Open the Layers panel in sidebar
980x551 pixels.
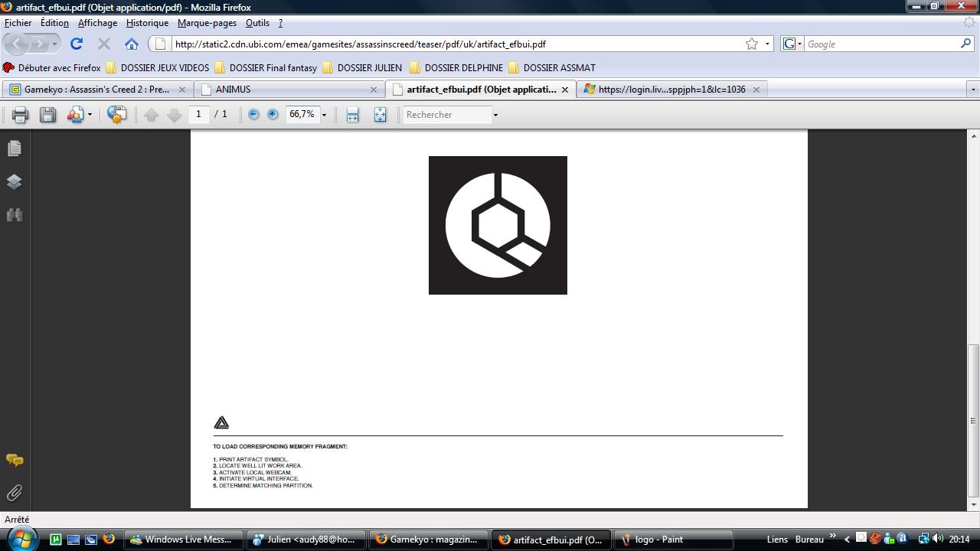[x=15, y=181]
